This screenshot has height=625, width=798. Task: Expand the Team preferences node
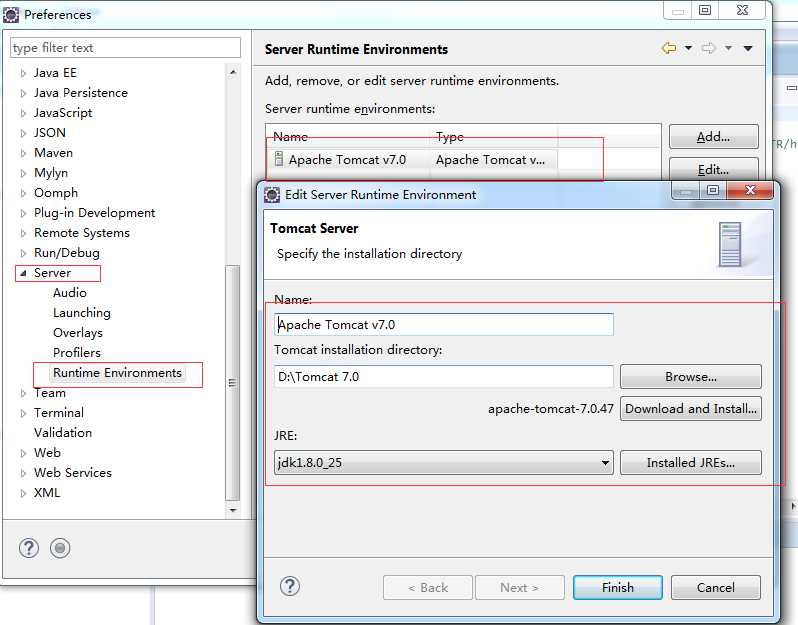pos(23,393)
